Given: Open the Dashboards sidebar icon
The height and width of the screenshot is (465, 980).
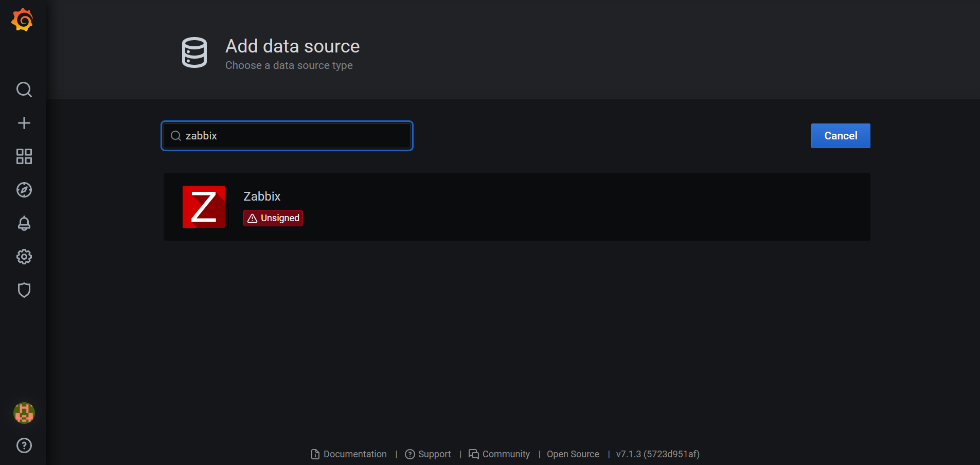Looking at the screenshot, I should click(24, 156).
